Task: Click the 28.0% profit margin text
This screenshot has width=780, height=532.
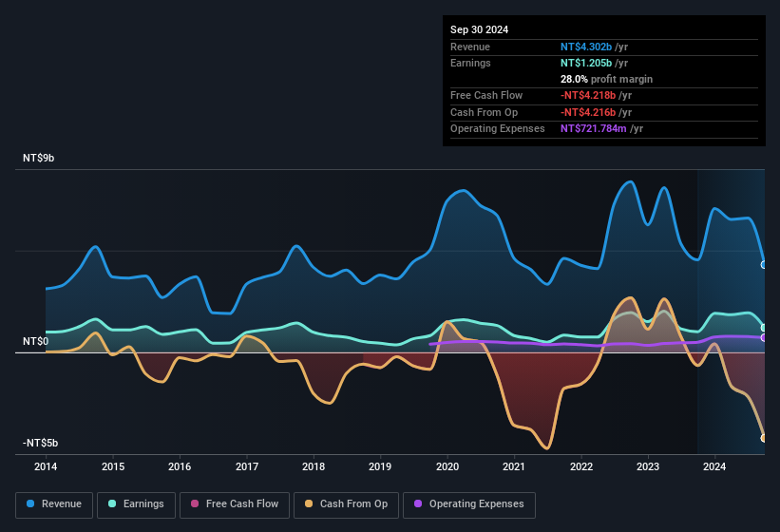Action: pyautogui.click(x=606, y=79)
